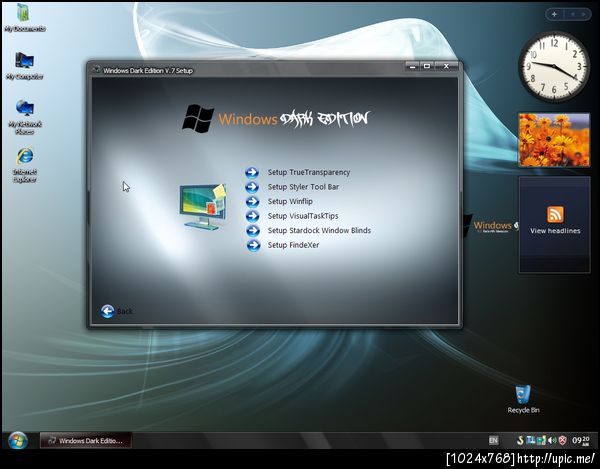Click the red security shield tray icon
This screenshot has width=600, height=469.
pyautogui.click(x=562, y=440)
